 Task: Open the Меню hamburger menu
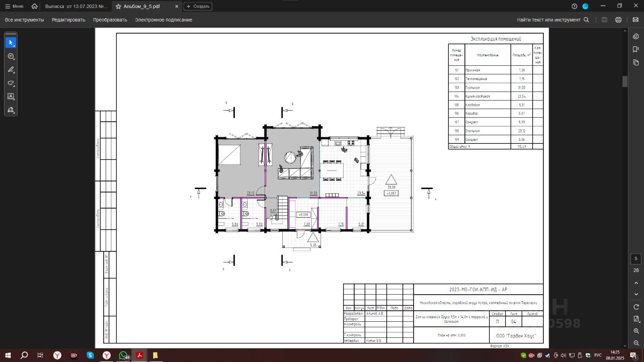pyautogui.click(x=14, y=7)
